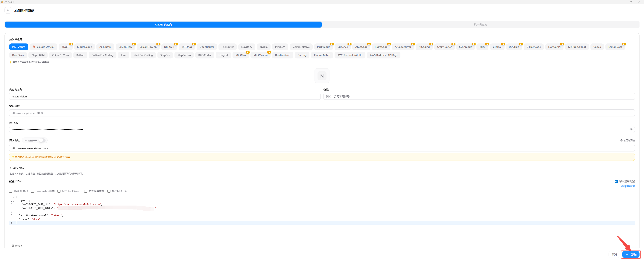Pick the SiliconFlow en preset
Image resolution: width=644 pixels, height=261 pixels.
[148, 47]
